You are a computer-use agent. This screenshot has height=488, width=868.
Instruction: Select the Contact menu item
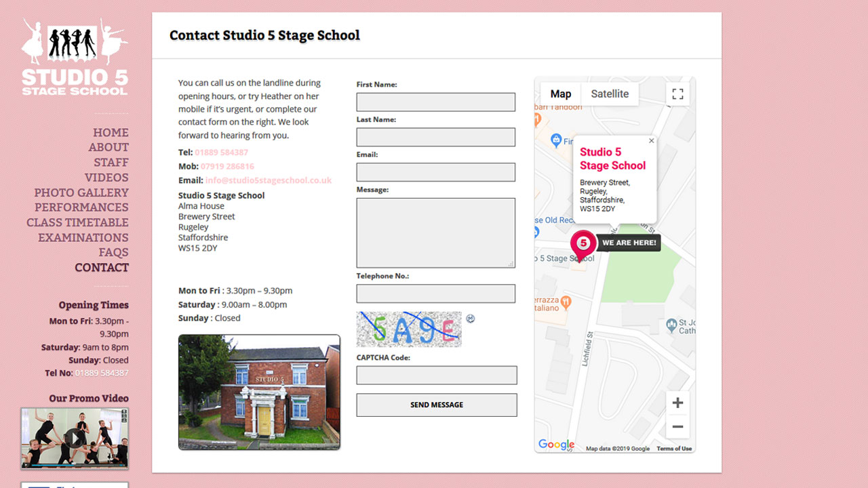coord(102,267)
